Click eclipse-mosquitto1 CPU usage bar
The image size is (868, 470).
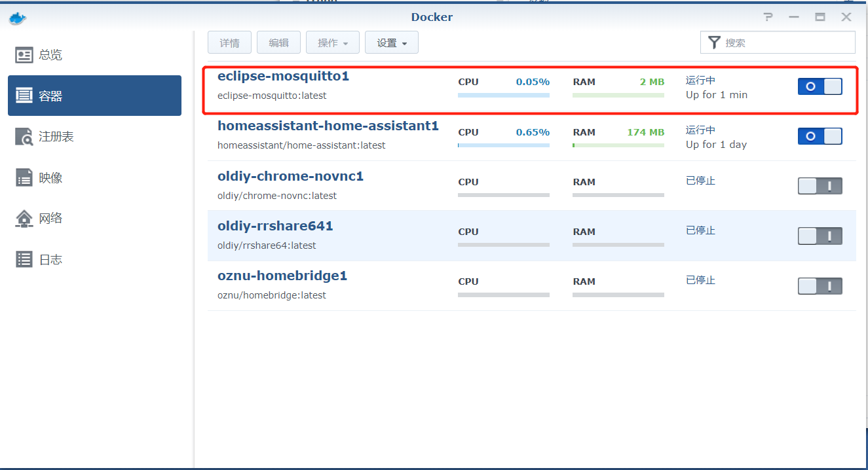point(504,96)
